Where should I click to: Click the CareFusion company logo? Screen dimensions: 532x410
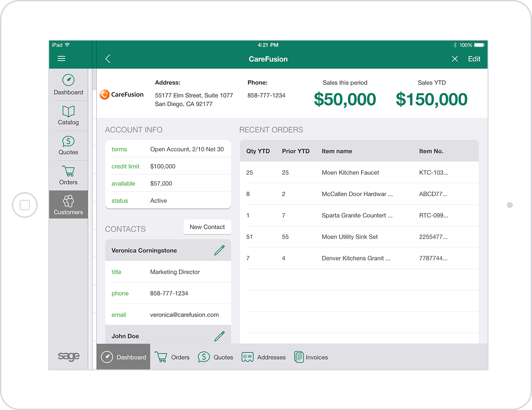click(122, 94)
